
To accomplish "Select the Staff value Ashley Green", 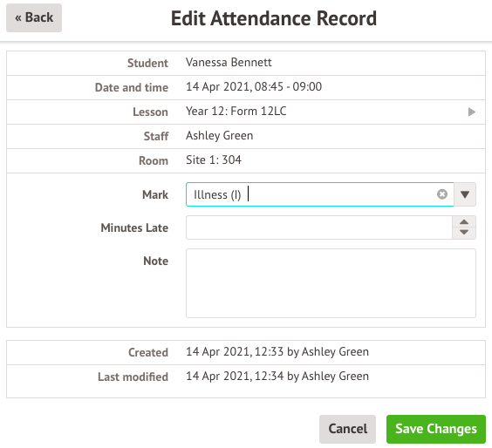I will tap(219, 136).
